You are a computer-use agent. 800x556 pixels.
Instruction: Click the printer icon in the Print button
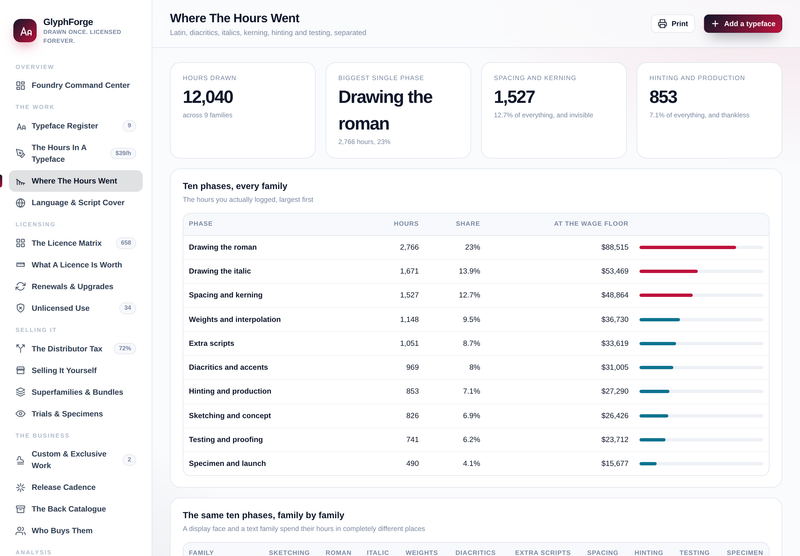click(x=662, y=23)
